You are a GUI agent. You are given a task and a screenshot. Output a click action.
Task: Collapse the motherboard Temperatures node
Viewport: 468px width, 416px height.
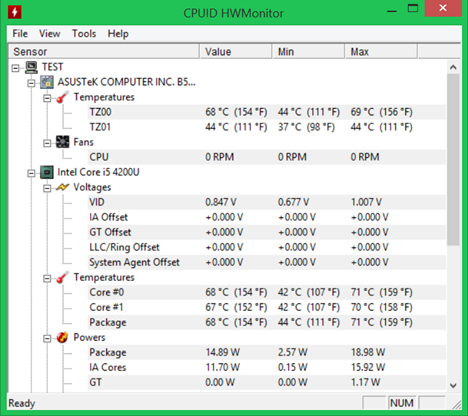(47, 98)
